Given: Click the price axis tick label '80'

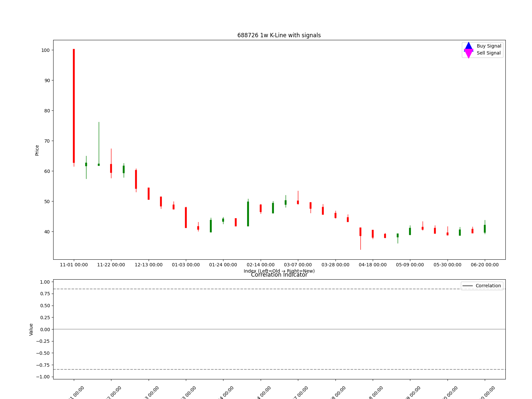Looking at the screenshot, I should pos(47,111).
